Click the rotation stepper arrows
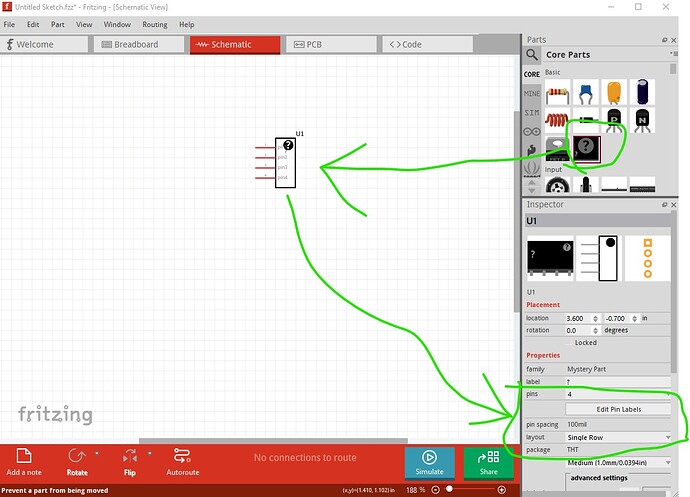 click(595, 331)
